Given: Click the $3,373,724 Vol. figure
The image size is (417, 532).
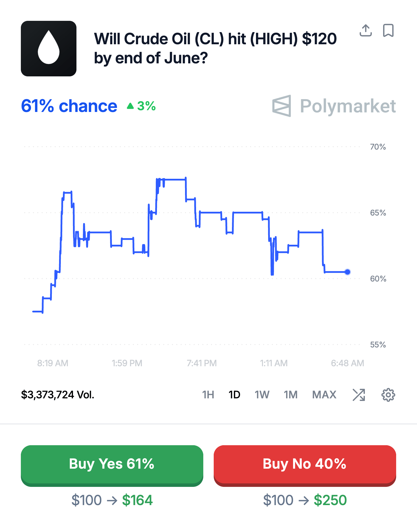Looking at the screenshot, I should (58, 395).
